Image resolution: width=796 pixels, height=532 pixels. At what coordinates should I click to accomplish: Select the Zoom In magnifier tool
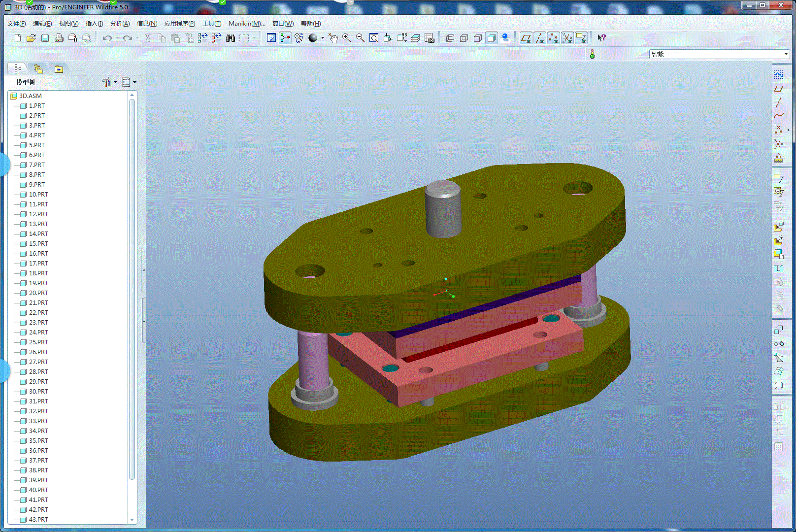click(x=347, y=38)
